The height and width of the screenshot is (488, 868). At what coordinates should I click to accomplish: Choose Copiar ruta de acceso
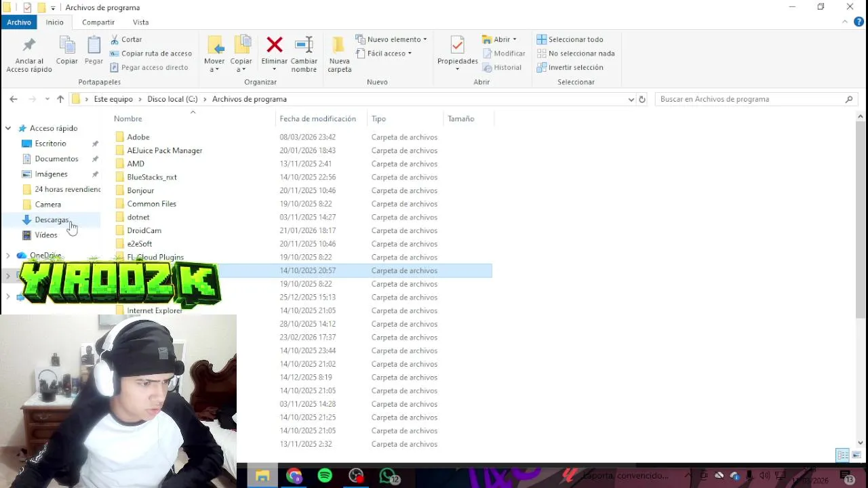pyautogui.click(x=151, y=54)
